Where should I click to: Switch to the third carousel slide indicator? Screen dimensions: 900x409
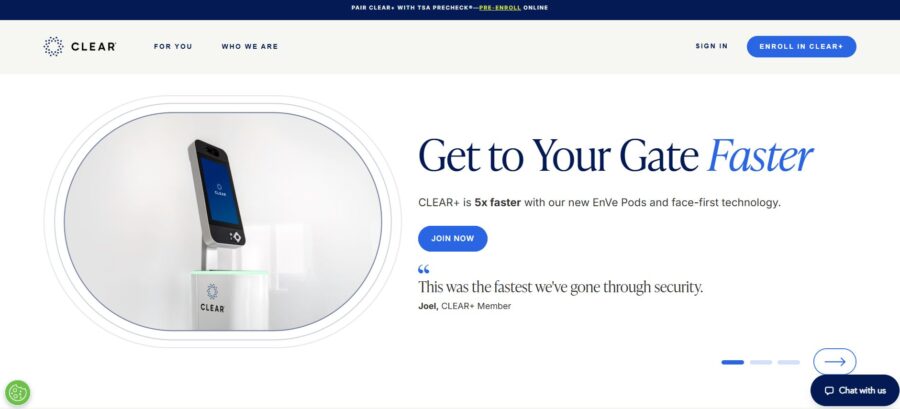pyautogui.click(x=789, y=362)
